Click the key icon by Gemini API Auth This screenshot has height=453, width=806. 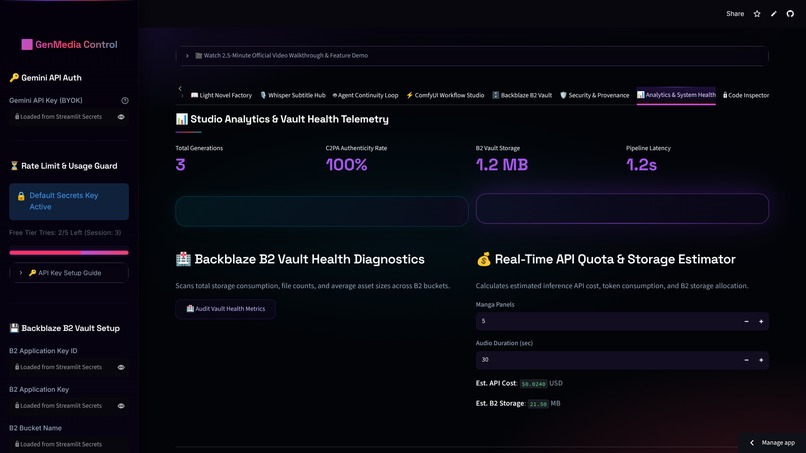click(14, 78)
